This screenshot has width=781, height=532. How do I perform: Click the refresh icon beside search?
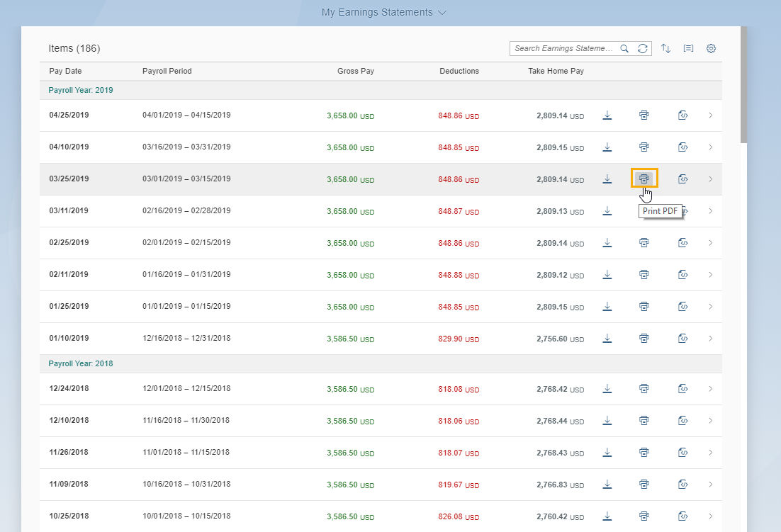coord(642,49)
